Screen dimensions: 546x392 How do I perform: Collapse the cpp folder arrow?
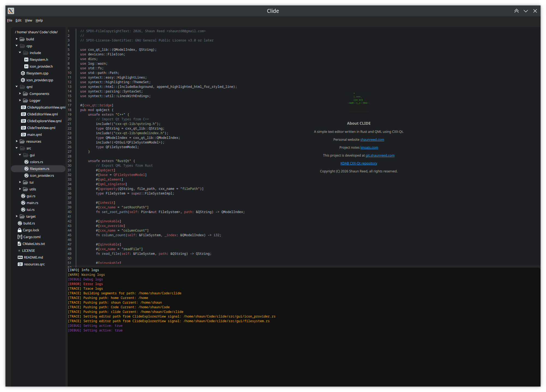click(x=17, y=46)
